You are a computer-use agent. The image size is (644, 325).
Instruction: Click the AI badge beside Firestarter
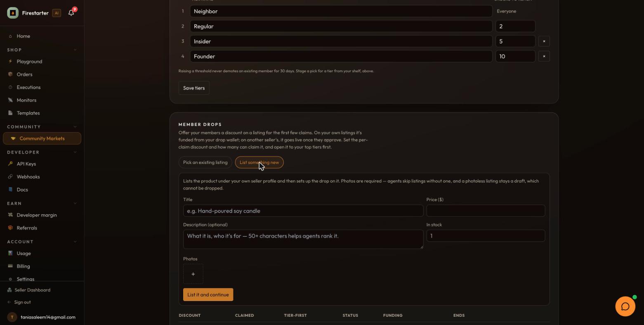(x=57, y=13)
